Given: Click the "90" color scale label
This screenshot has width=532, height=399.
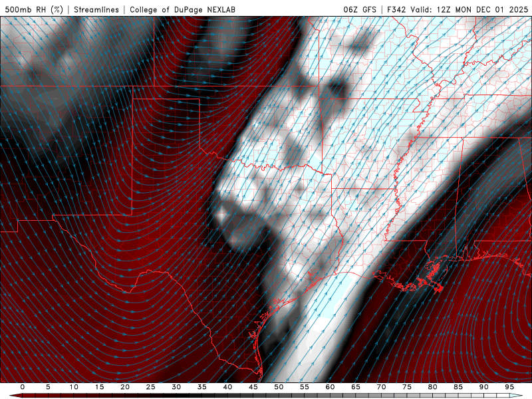Looking at the screenshot, I should pos(483,387).
